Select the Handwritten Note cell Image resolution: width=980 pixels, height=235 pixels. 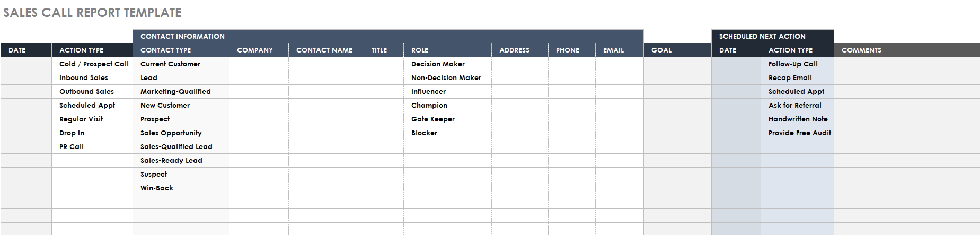coord(798,119)
